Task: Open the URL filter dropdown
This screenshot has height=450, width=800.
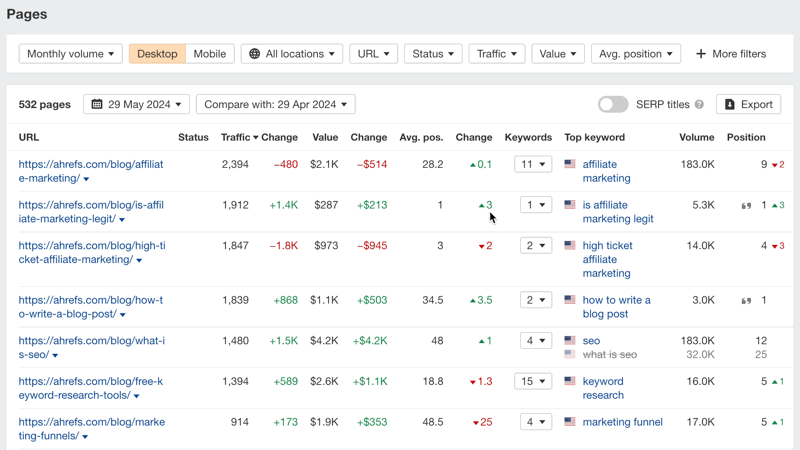Action: coord(373,54)
